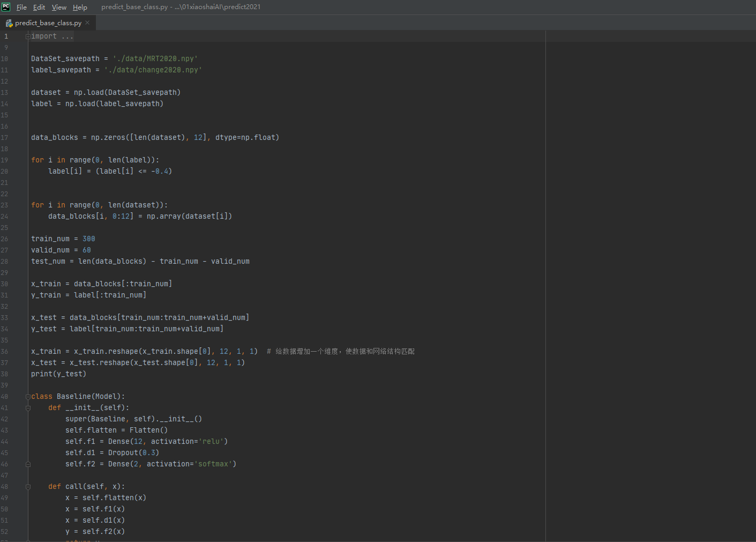The height and width of the screenshot is (542, 756).
Task: Click line number 40 in gutter
Action: click(4, 397)
